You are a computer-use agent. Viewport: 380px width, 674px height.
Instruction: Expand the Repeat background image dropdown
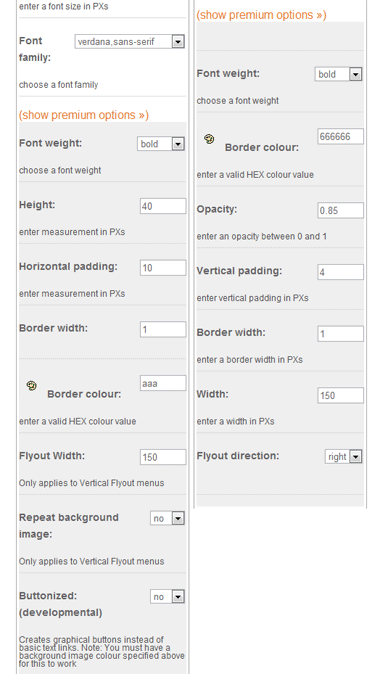tap(167, 518)
